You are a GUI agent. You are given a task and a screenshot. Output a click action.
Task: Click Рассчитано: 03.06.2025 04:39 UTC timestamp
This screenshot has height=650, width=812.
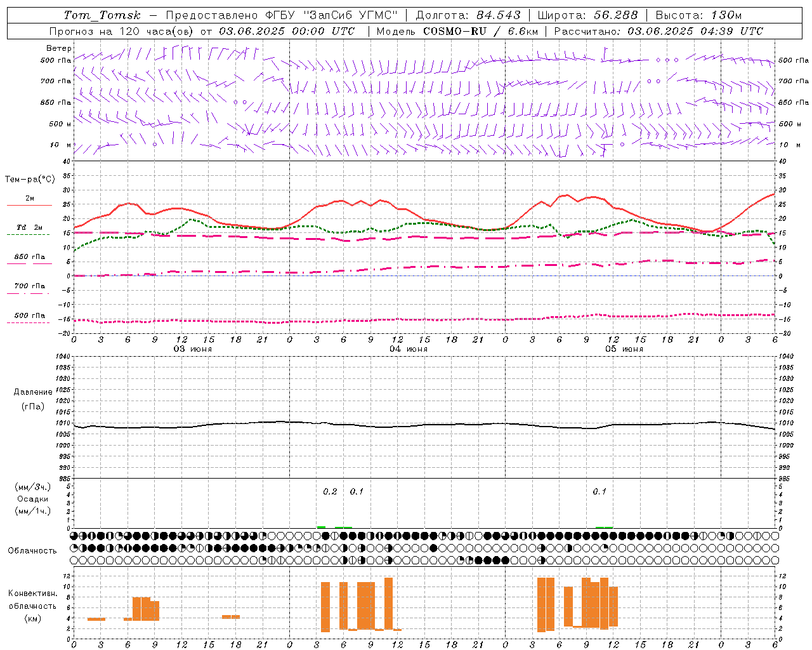(658, 31)
